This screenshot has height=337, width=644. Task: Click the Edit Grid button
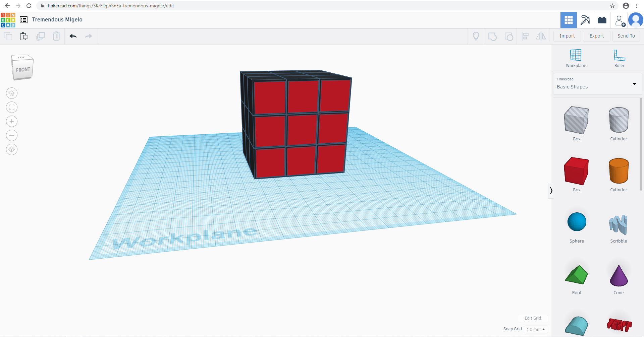click(533, 318)
